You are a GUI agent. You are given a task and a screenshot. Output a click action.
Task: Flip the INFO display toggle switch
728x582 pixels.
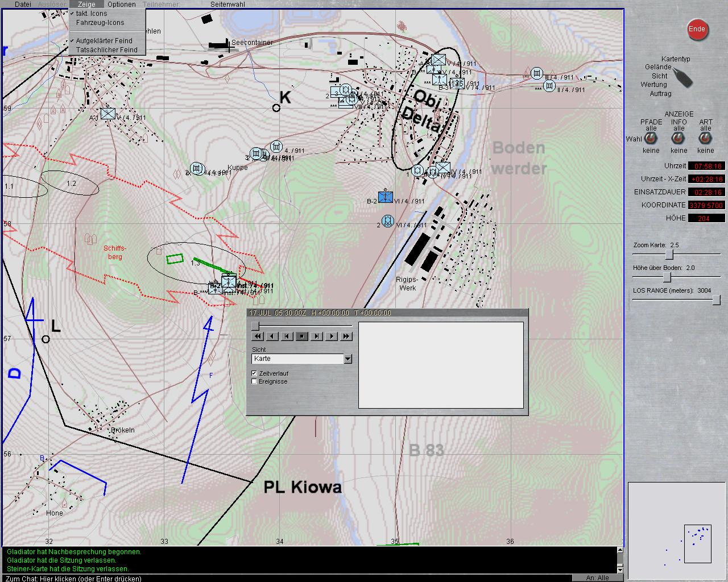click(x=679, y=139)
